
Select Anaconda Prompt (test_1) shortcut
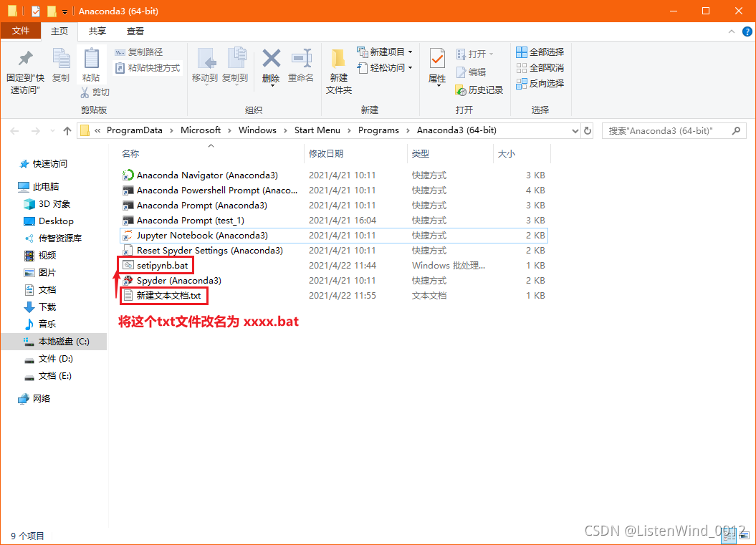[x=334, y=220]
